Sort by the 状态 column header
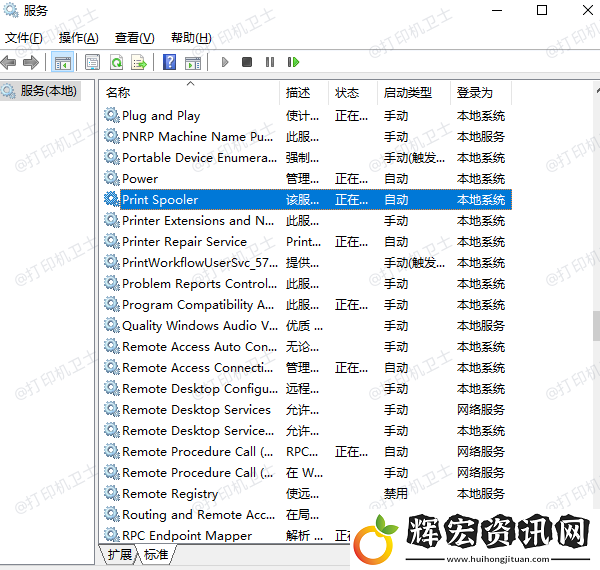Viewport: 600px width, 570px height. (x=353, y=93)
